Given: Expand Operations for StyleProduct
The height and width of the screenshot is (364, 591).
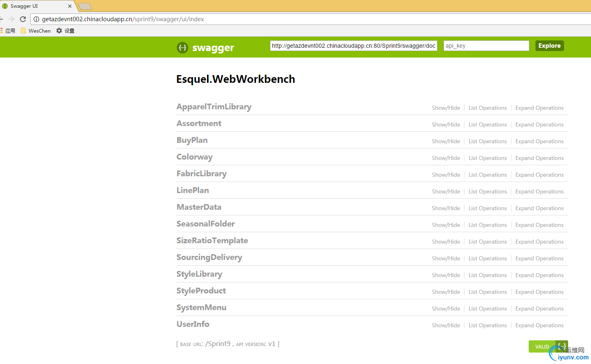Looking at the screenshot, I should click(540, 292).
